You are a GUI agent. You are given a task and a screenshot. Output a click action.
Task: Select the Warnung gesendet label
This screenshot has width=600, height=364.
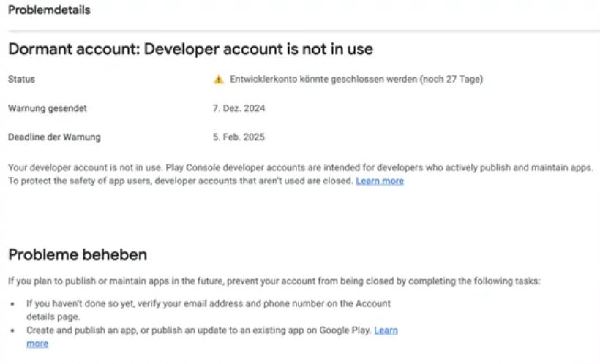48,108
